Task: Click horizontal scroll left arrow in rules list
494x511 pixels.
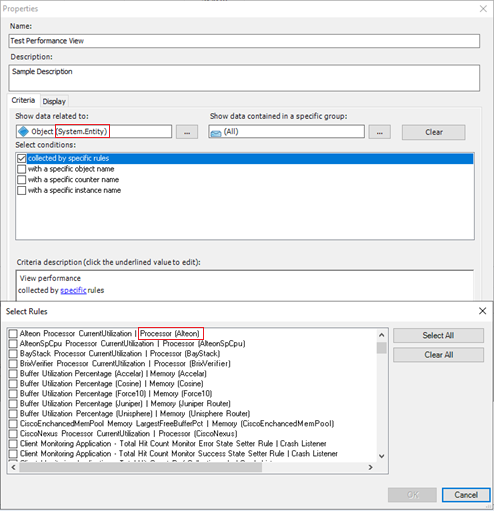Action: pyautogui.click(x=13, y=467)
